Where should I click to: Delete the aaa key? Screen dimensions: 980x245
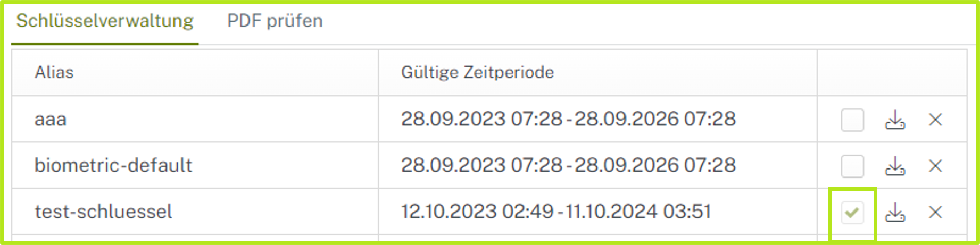point(935,120)
